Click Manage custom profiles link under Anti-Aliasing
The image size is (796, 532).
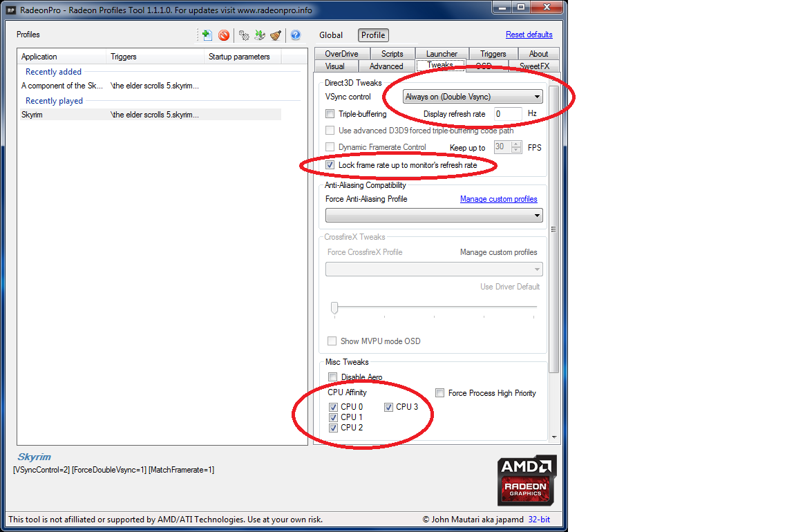(498, 199)
